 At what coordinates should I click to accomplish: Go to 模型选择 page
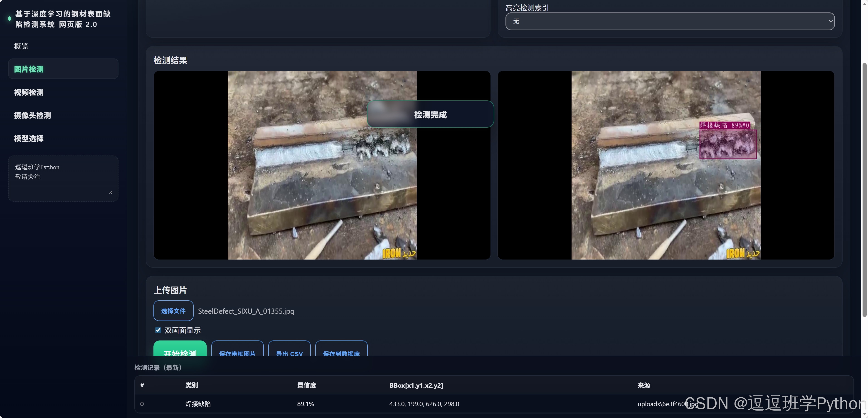point(29,139)
